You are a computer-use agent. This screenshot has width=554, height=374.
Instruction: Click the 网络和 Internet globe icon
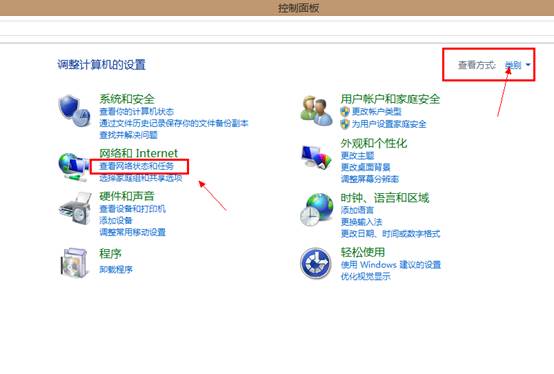pyautogui.click(x=73, y=167)
